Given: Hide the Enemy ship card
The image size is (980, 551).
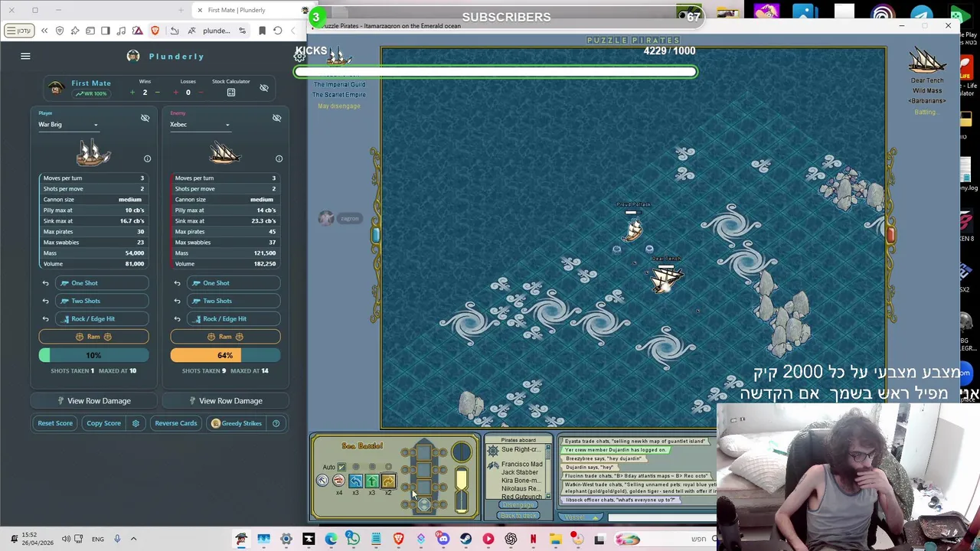Looking at the screenshot, I should 276,118.
